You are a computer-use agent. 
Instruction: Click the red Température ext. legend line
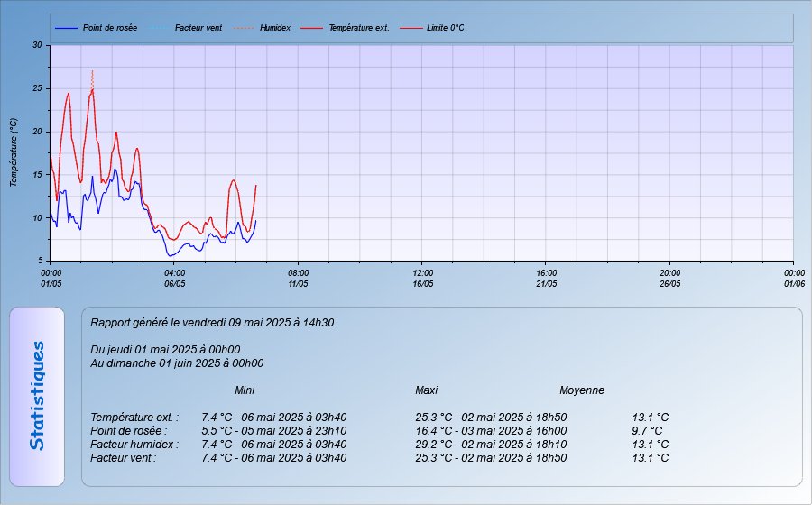311,28
